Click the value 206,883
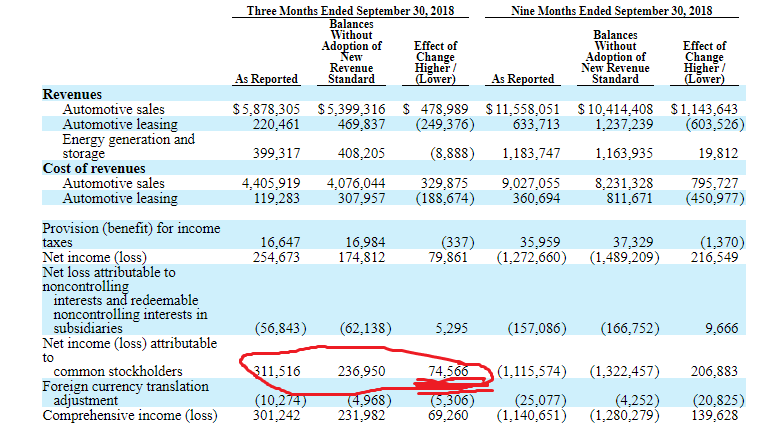781x445 pixels. (x=714, y=372)
